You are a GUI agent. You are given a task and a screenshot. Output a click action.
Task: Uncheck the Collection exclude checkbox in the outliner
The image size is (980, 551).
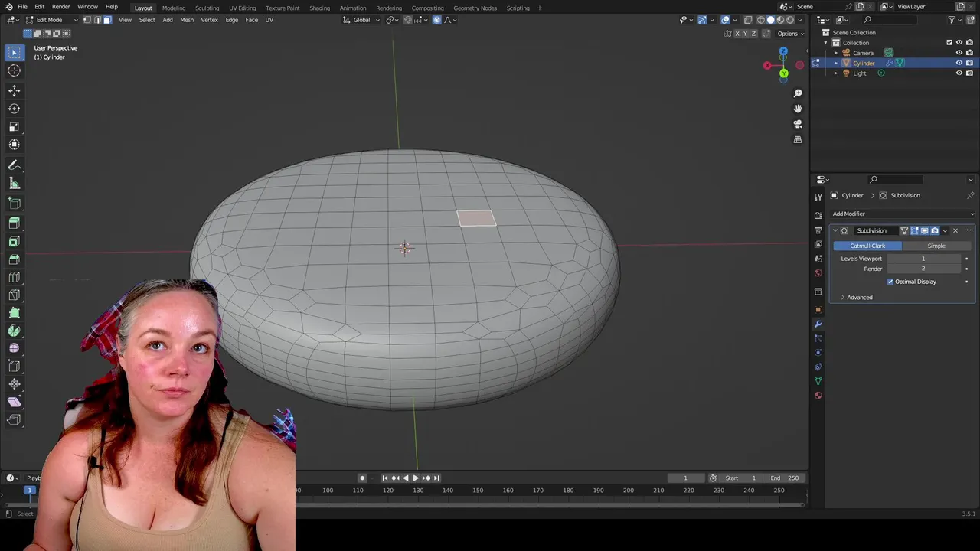[949, 43]
